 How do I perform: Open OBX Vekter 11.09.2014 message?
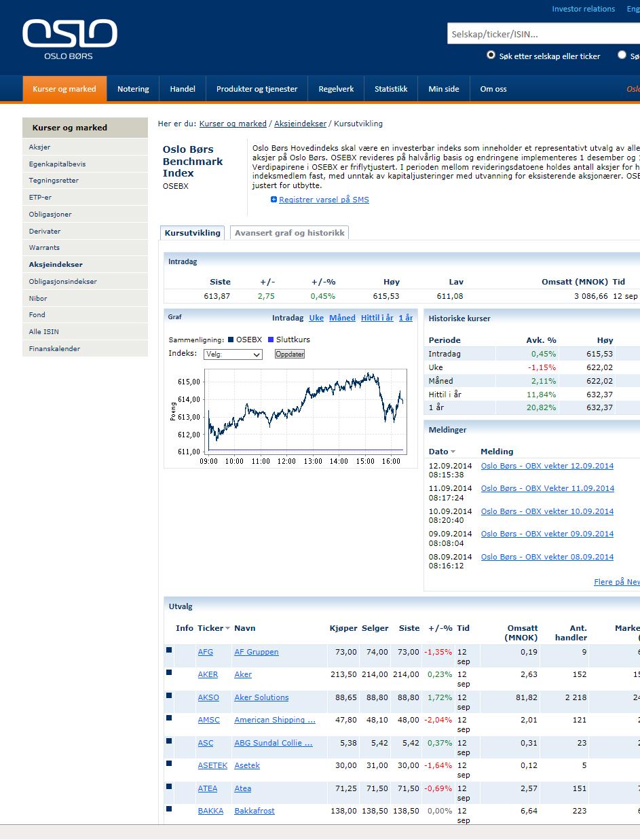(548, 488)
